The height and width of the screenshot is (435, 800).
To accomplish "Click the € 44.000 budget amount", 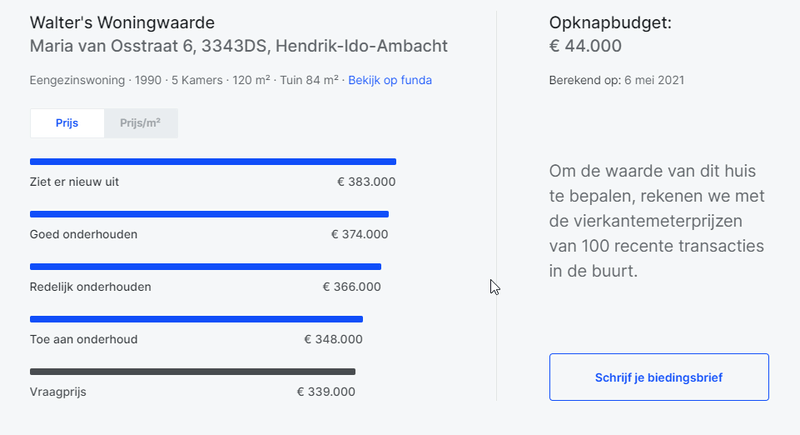I will (586, 46).
